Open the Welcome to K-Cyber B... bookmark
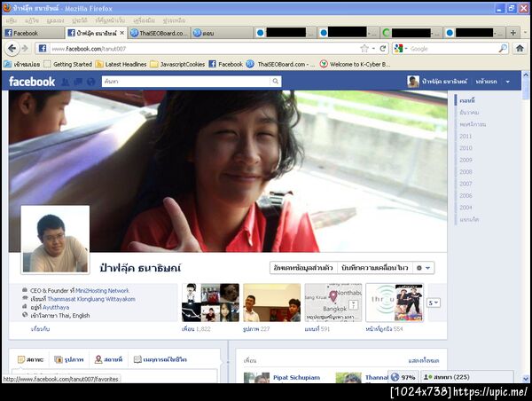 355,64
